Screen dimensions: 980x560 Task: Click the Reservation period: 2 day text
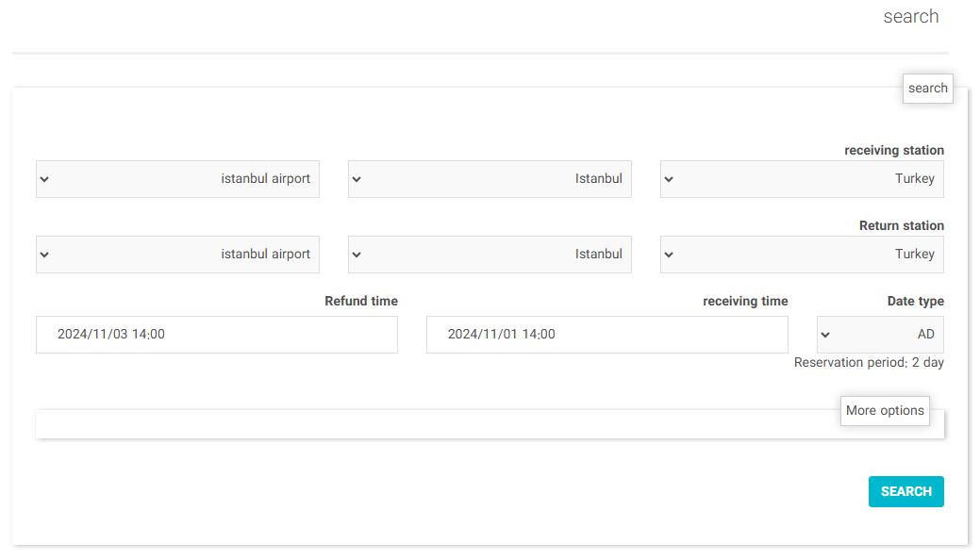869,363
